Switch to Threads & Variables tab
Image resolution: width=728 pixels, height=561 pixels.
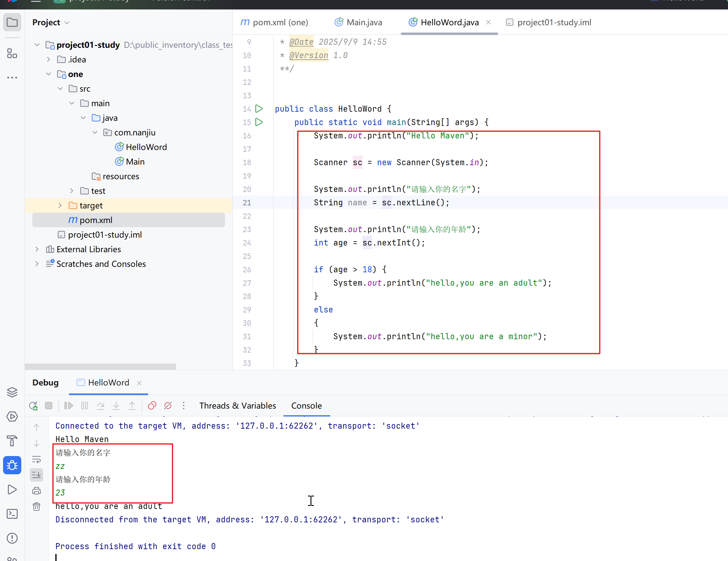click(x=237, y=406)
